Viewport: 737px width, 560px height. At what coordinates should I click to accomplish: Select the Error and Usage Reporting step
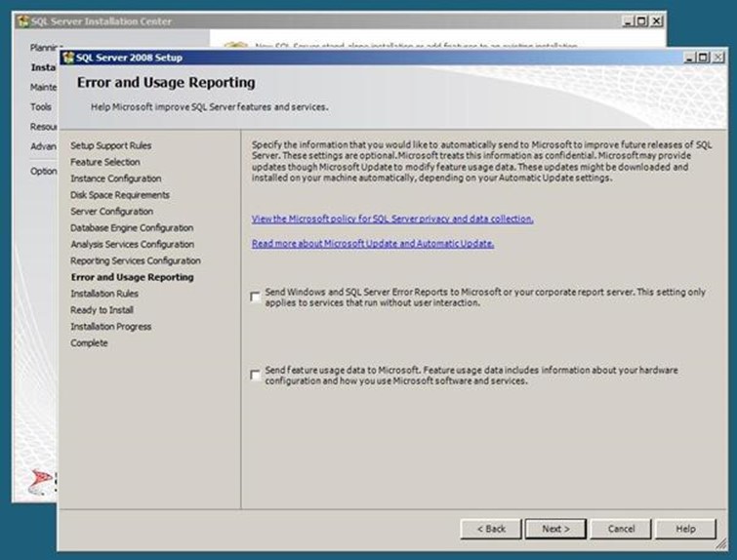133,277
